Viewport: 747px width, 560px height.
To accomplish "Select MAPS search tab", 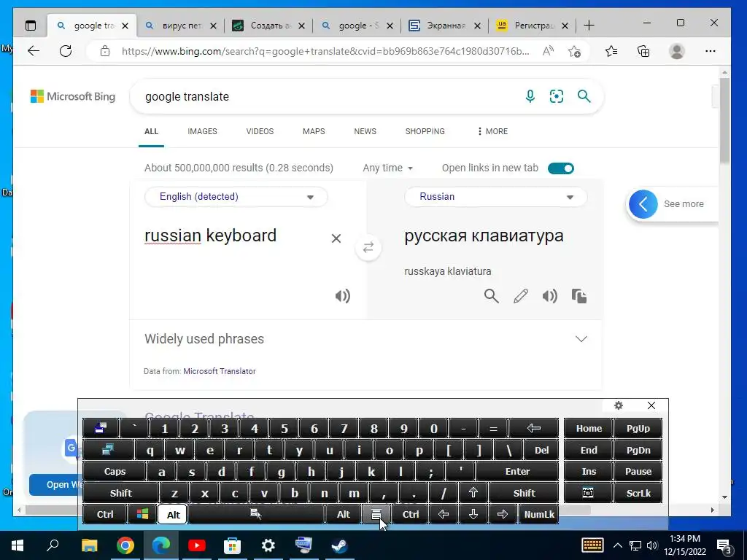I will tap(314, 131).
